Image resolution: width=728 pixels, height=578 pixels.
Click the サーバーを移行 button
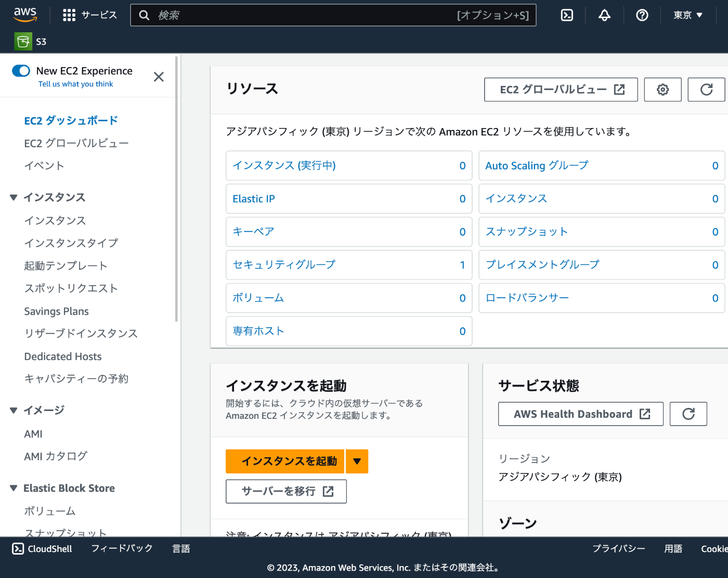286,491
